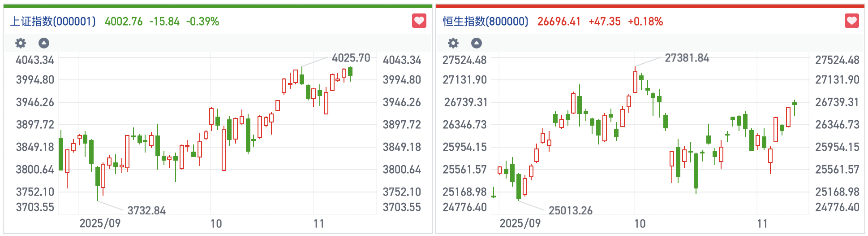
Task: Collapse the 恒生指数 chart with up-arrow icon
Action: 477,43
